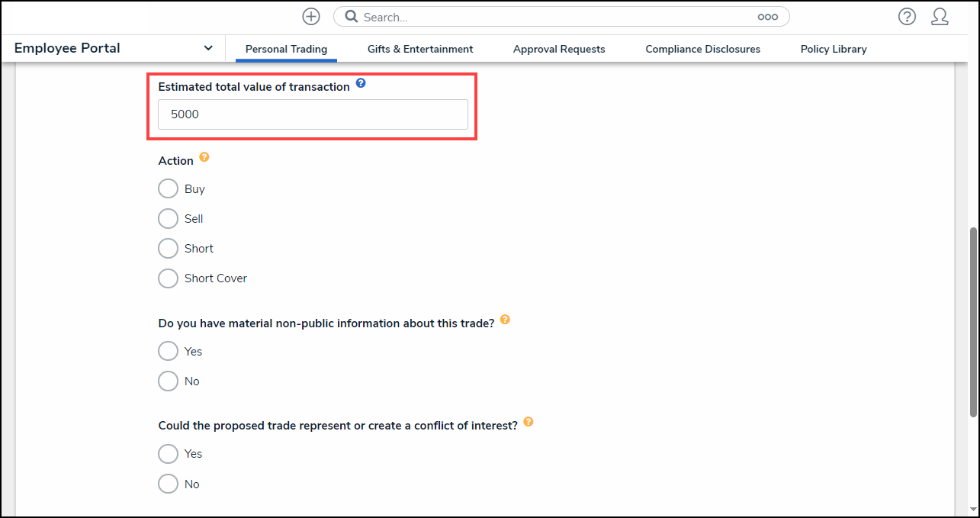Click the plus create-new icon

311,17
